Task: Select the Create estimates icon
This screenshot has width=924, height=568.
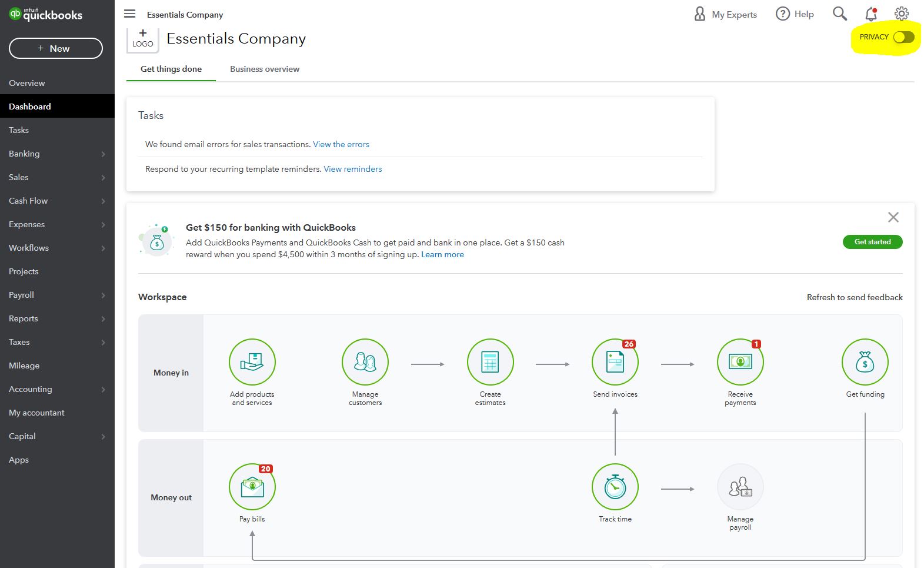Action: pos(490,362)
